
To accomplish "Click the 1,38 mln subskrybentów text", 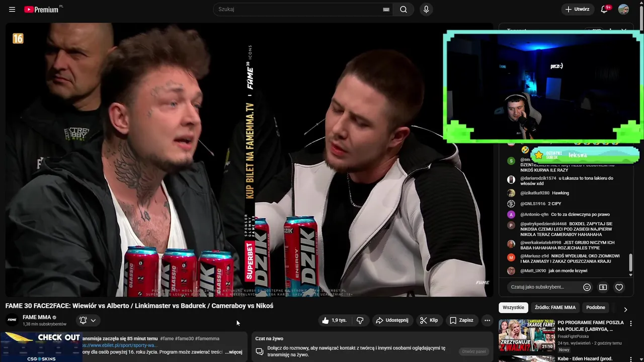I will click(44, 324).
